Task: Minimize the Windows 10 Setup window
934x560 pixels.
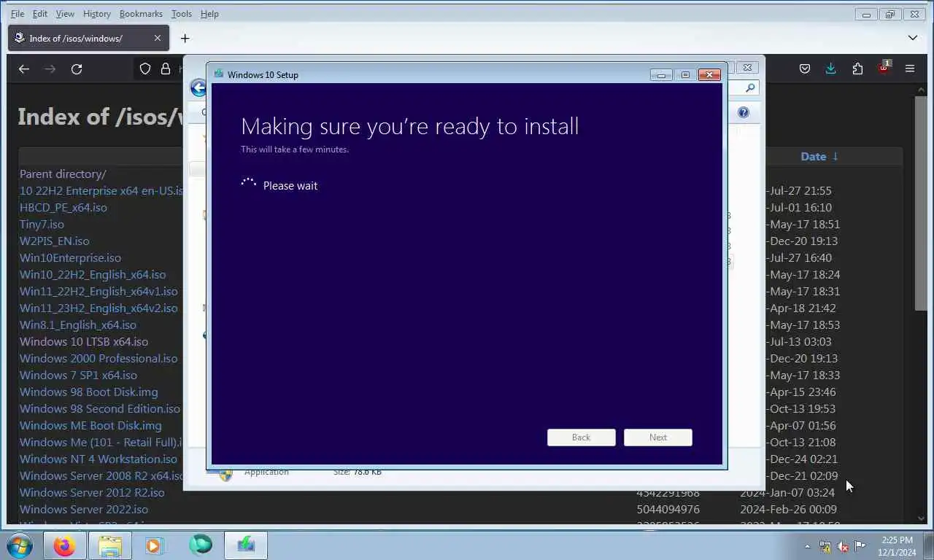Action: pyautogui.click(x=661, y=74)
